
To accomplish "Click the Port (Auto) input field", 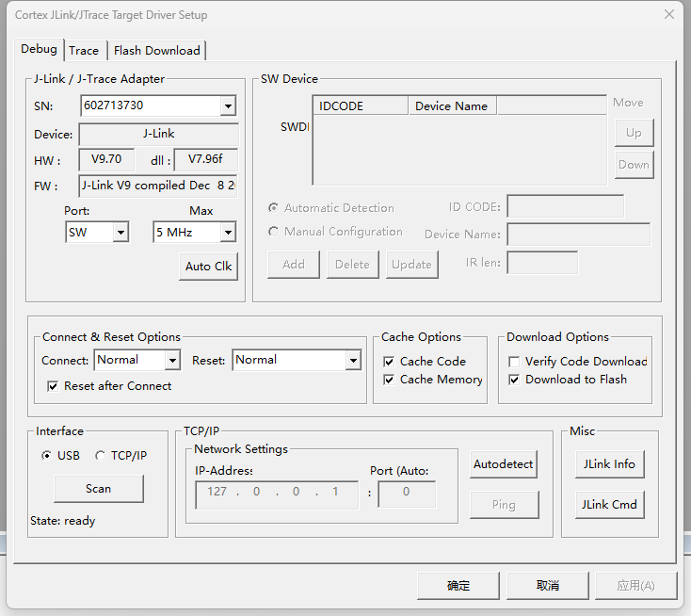I will point(407,494).
